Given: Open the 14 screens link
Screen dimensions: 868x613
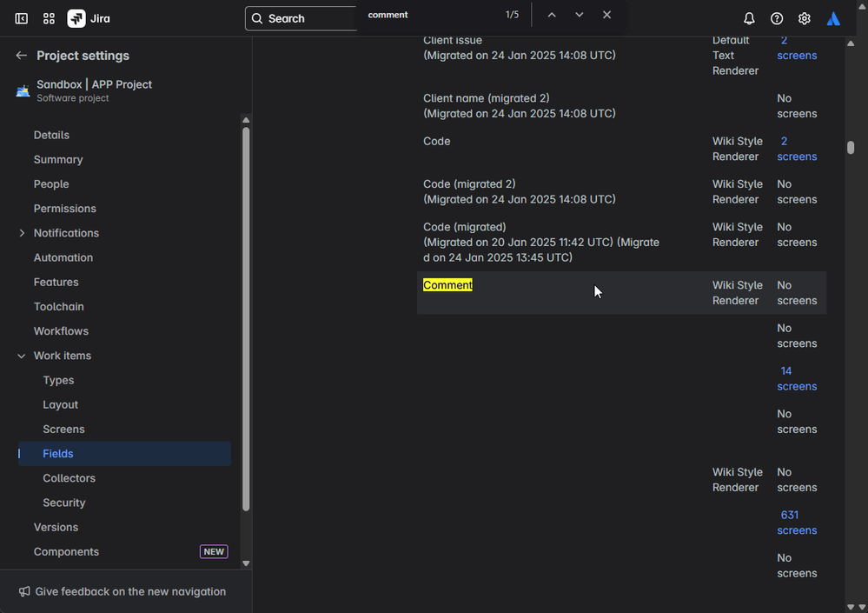Looking at the screenshot, I should point(797,379).
